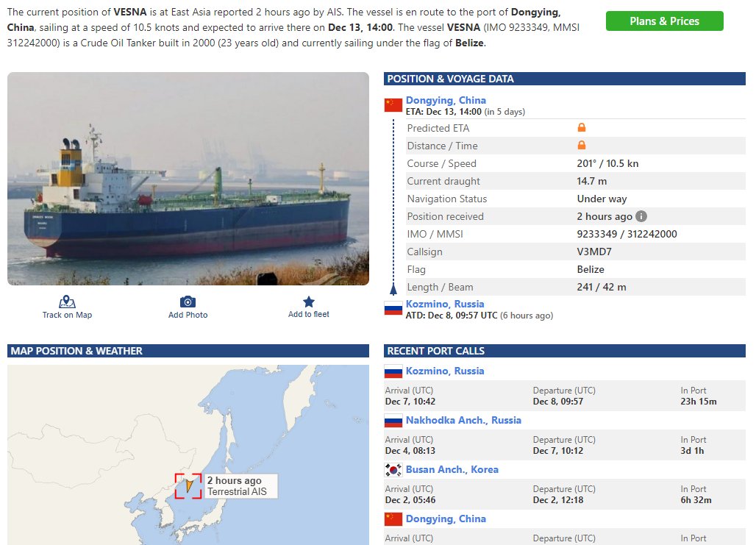Open the Dongying, China recent port call
Viewport: 756px width, 545px height.
tap(446, 519)
